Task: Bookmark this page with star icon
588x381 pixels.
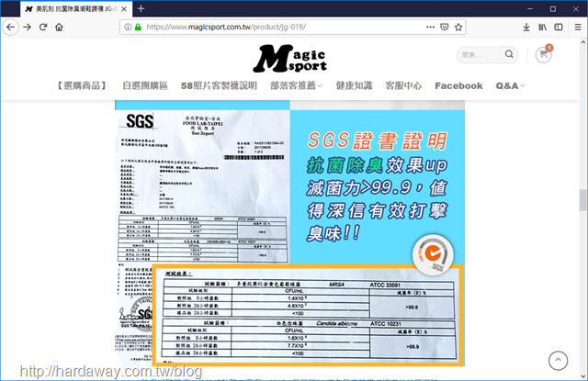Action: (x=458, y=27)
